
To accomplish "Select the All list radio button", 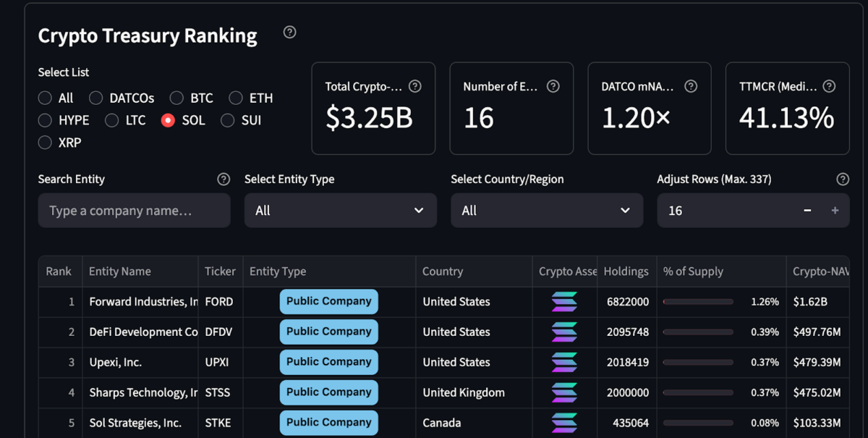I will point(45,98).
